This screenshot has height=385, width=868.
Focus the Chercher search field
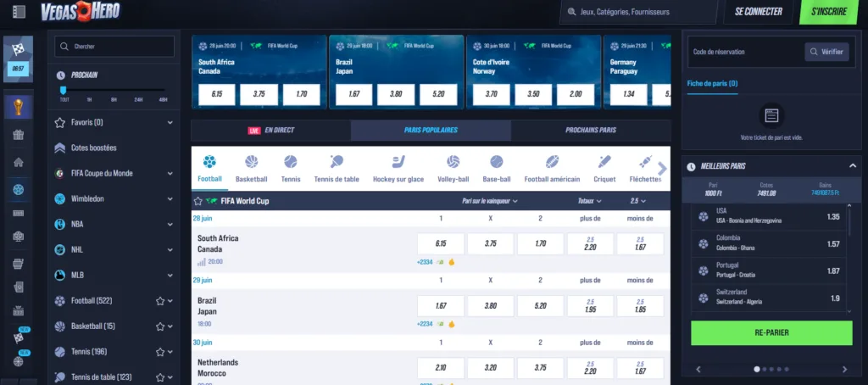pyautogui.click(x=114, y=47)
